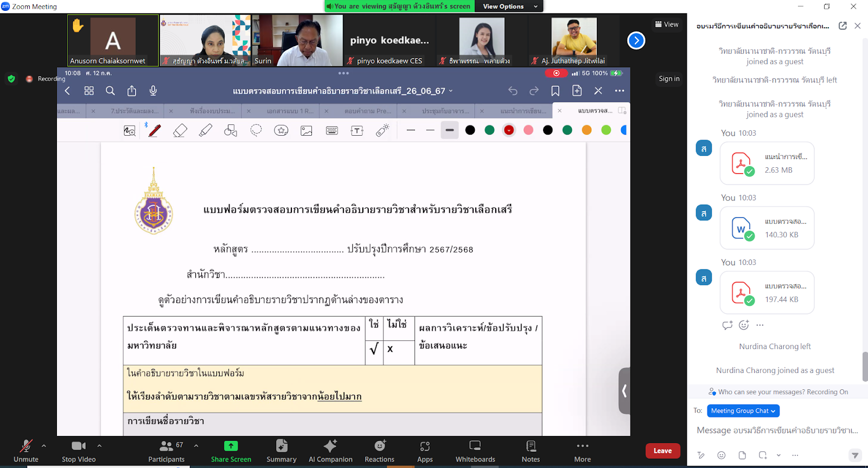Open the chat emoji picker
This screenshot has width=868, height=468.
click(x=721, y=455)
